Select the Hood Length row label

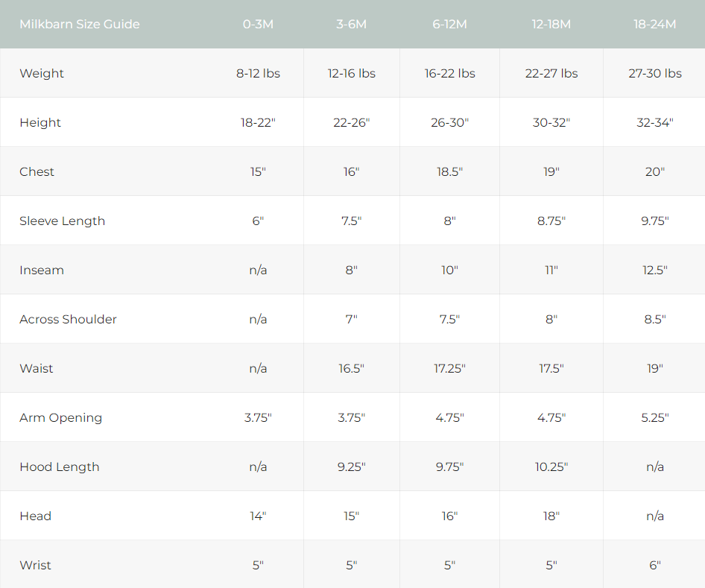coord(59,467)
